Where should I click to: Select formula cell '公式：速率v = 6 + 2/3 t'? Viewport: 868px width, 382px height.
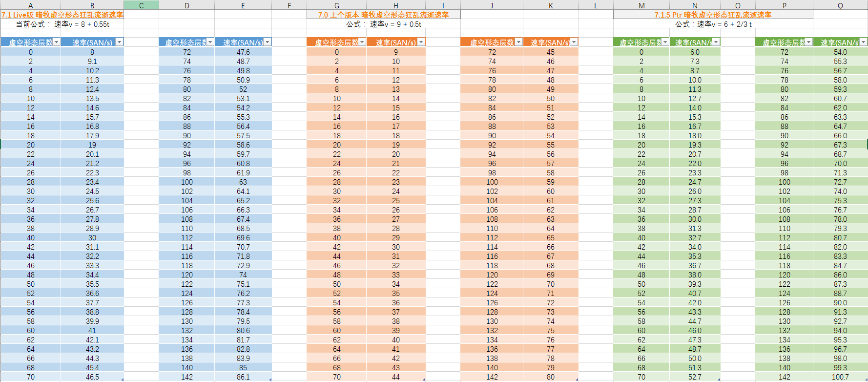[713, 24]
